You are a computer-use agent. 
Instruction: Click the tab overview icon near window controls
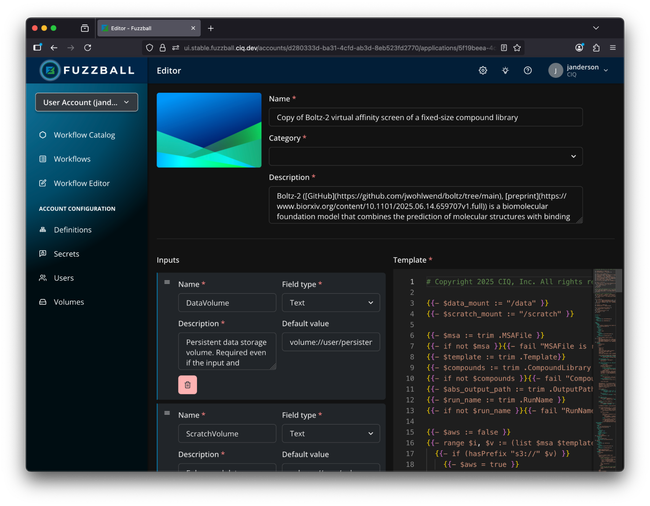coord(85,28)
